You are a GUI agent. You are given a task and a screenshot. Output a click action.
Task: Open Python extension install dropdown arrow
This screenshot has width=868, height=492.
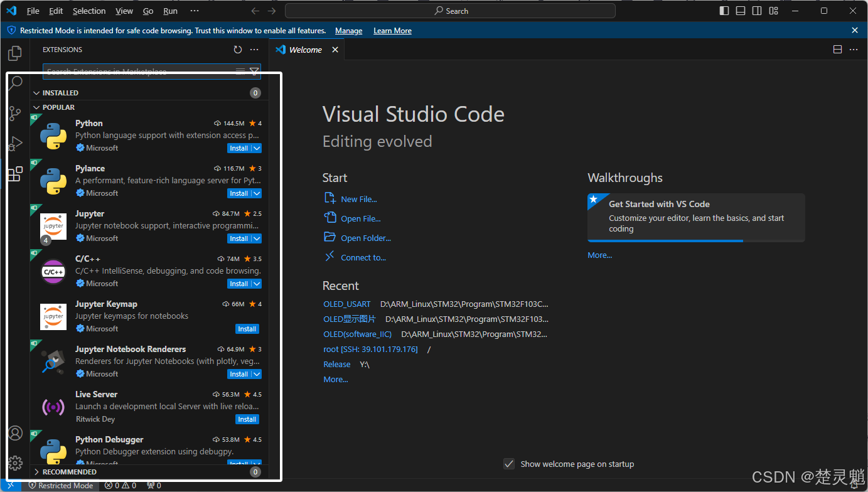(x=257, y=148)
